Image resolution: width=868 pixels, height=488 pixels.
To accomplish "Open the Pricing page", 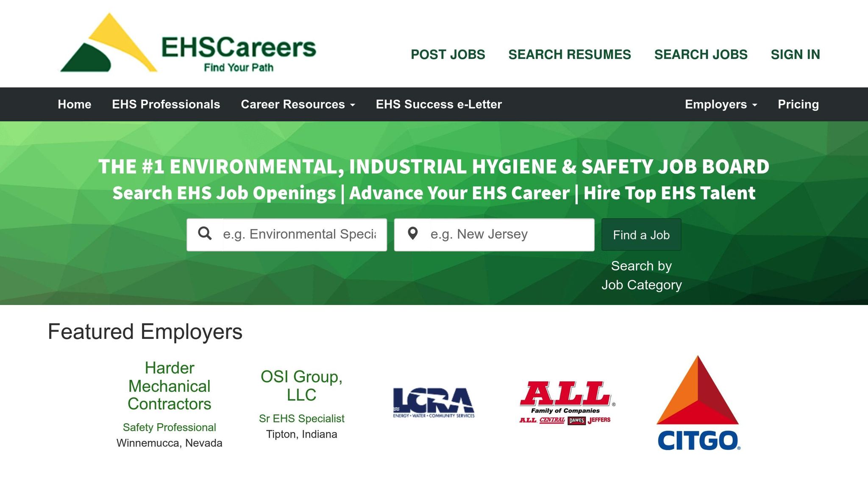I will [798, 104].
